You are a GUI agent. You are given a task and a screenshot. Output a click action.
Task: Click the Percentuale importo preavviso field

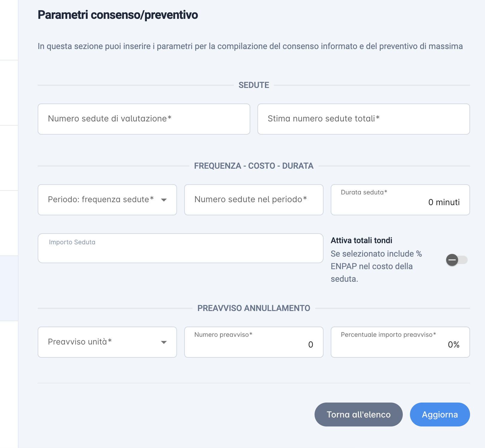coord(400,342)
